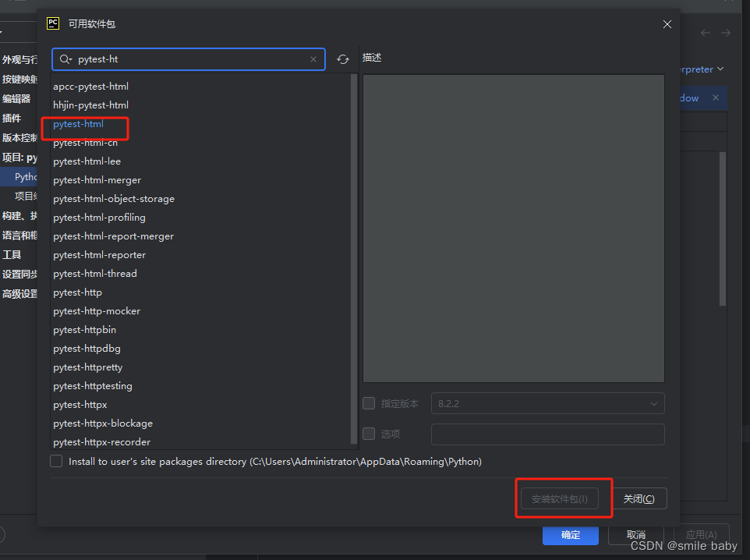Screen dimensions: 750x560
Task: Click the reload package list icon
Action: point(343,59)
